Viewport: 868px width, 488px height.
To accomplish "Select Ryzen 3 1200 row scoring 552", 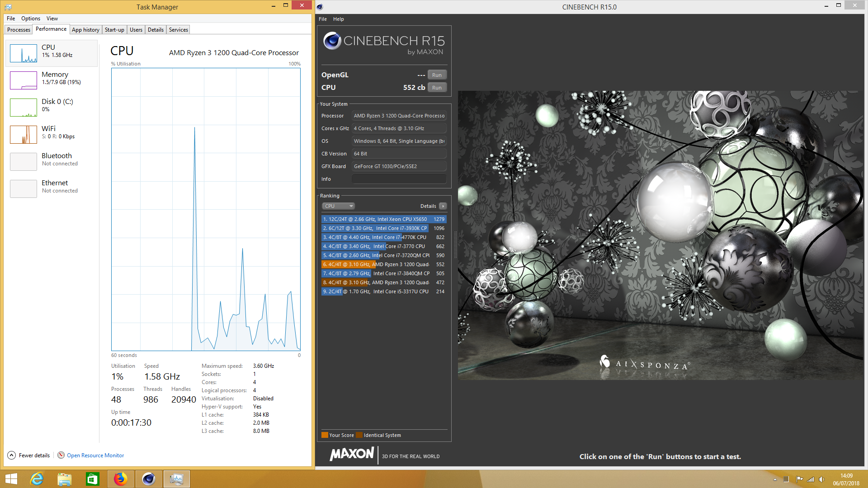I will [x=384, y=264].
